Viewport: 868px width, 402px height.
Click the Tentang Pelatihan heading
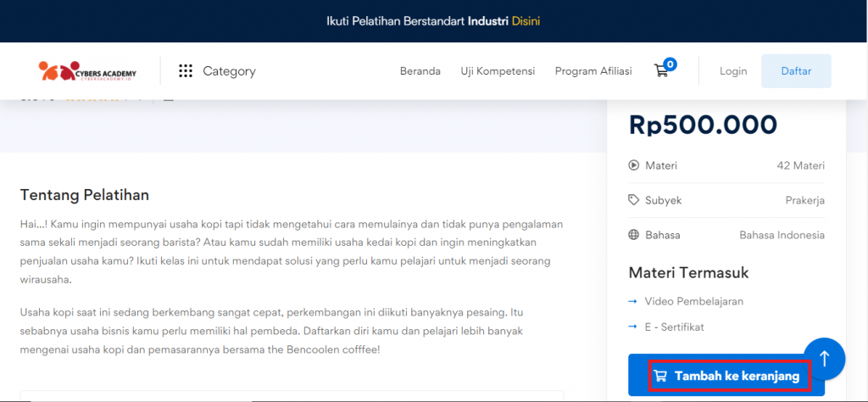[x=85, y=195]
